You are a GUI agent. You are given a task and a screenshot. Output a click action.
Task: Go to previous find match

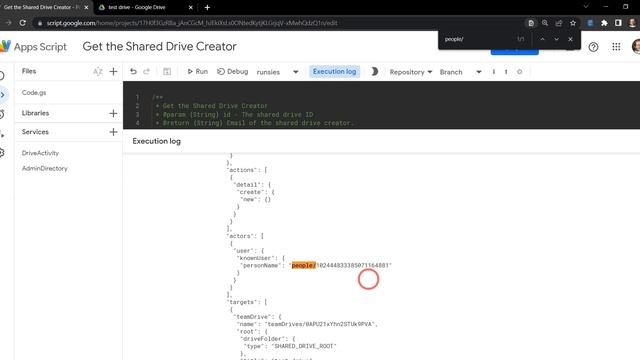point(542,39)
